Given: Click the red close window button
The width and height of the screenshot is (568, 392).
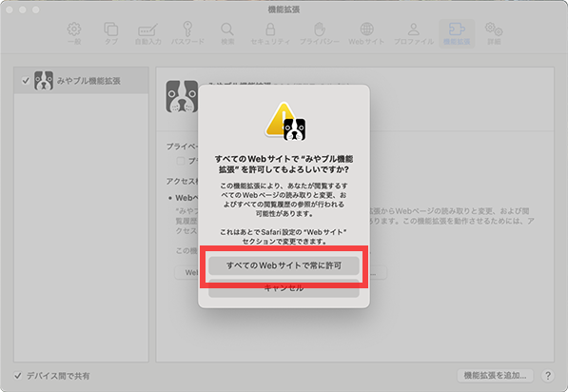Looking at the screenshot, I should click(x=10, y=10).
